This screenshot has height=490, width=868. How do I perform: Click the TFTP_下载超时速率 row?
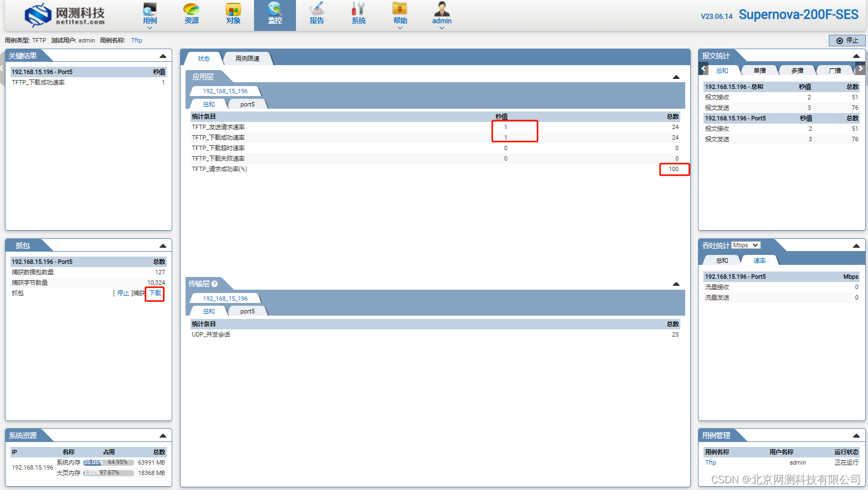coord(435,148)
